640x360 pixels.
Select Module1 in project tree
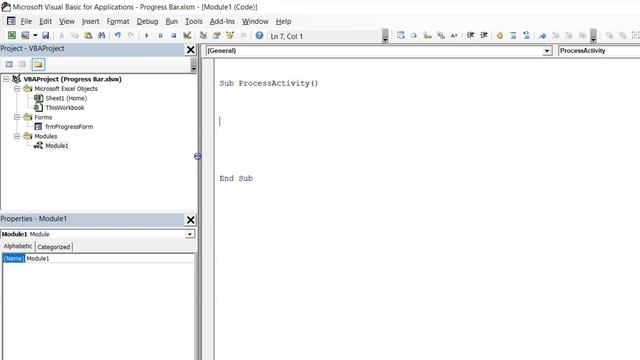pos(57,146)
